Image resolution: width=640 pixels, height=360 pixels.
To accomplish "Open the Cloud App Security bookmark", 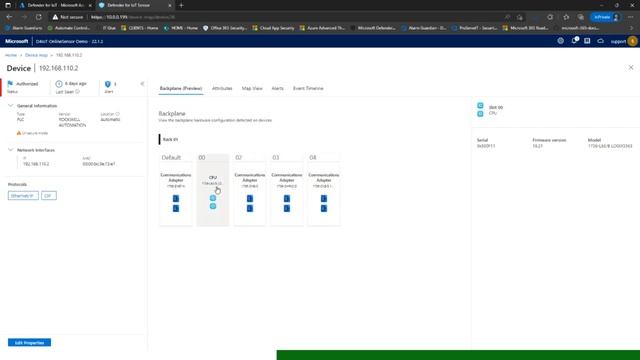I will pyautogui.click(x=273, y=28).
